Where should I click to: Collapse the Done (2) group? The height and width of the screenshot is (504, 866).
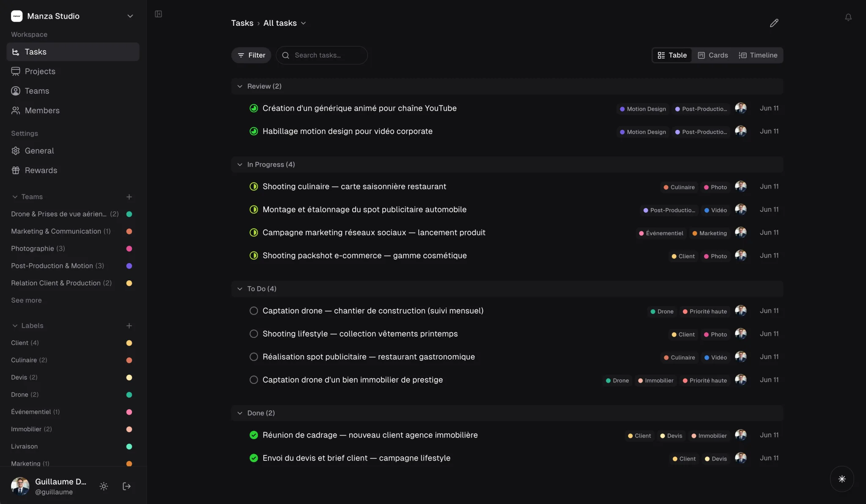click(240, 413)
